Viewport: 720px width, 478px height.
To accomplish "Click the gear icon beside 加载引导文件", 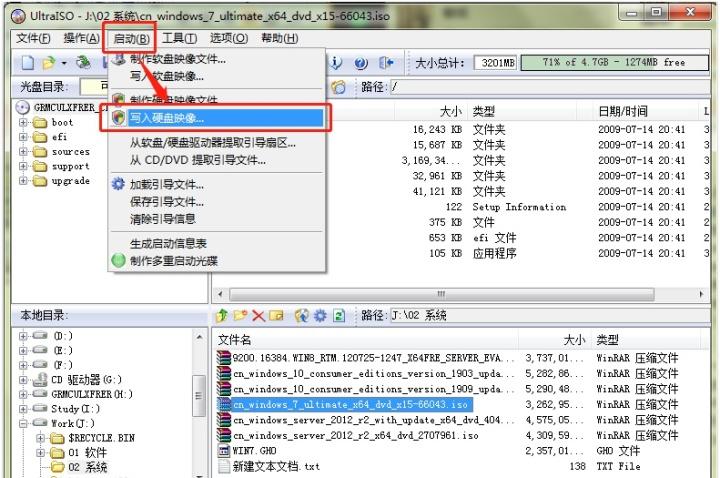I will [x=118, y=184].
